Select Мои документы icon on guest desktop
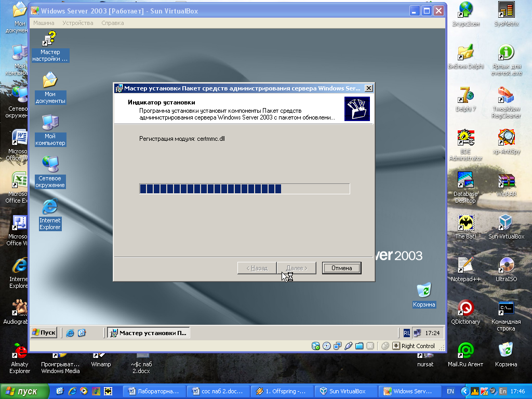Viewport: 532px width, 399px height. [x=50, y=88]
